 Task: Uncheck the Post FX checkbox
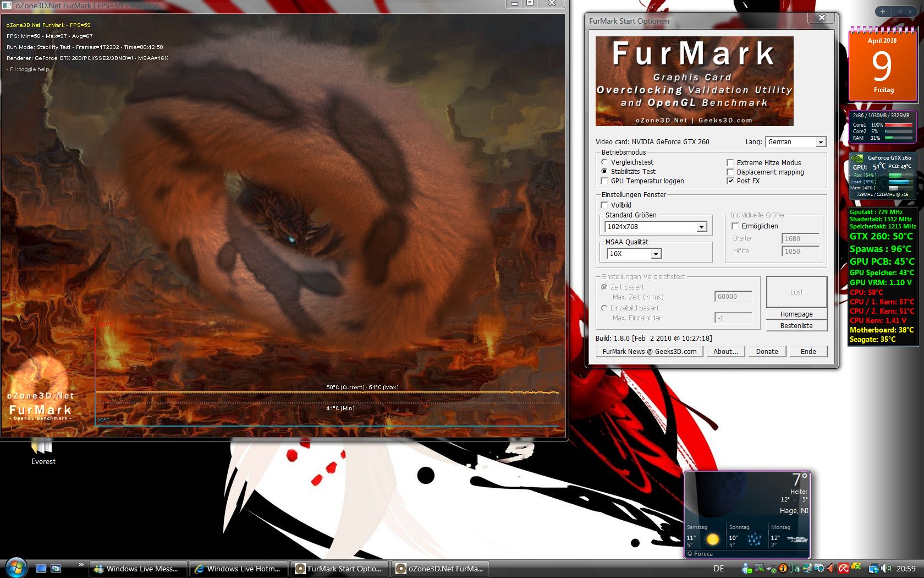tap(730, 181)
